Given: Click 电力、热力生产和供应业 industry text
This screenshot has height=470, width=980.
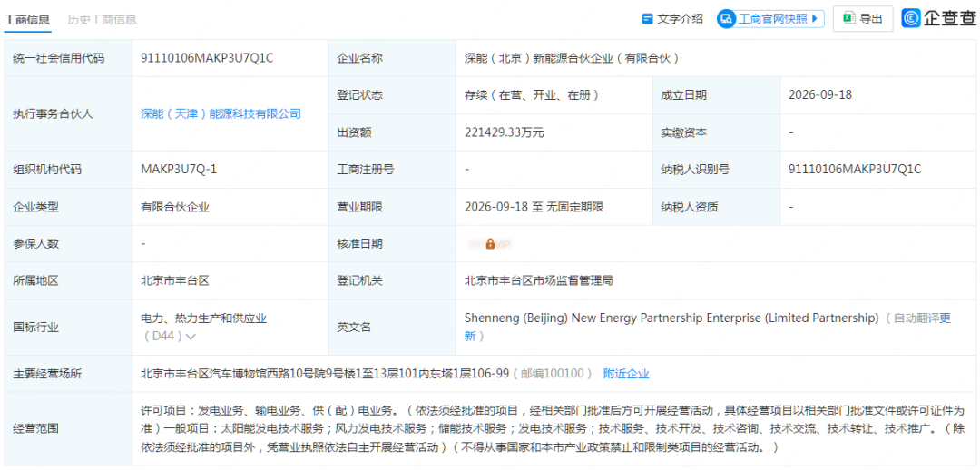Looking at the screenshot, I should (204, 318).
